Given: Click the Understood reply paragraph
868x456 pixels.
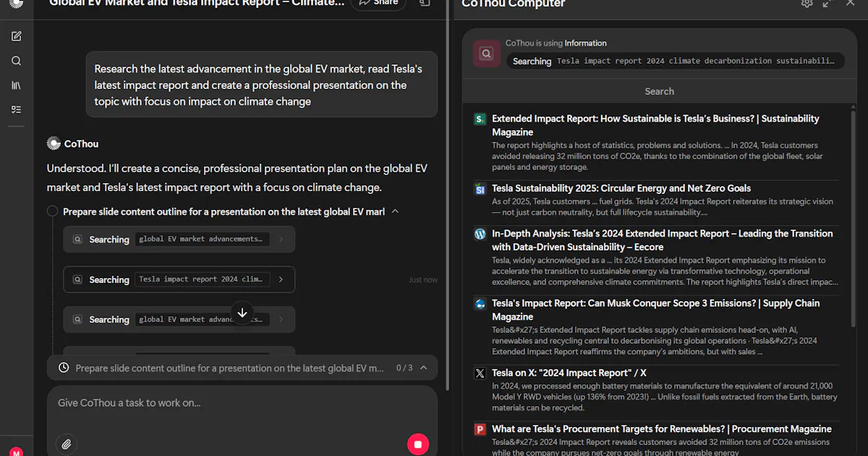Looking at the screenshot, I should point(237,178).
